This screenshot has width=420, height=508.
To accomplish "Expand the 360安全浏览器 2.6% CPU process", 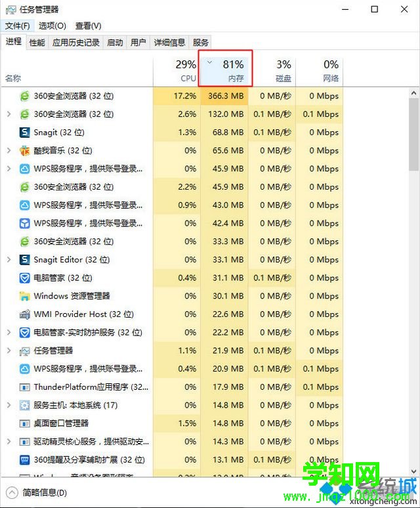I will [9, 114].
